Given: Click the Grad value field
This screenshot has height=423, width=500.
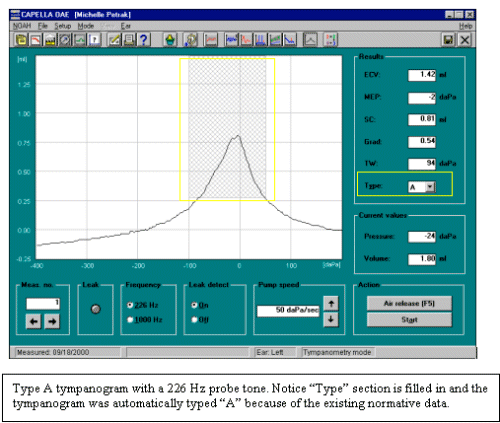Looking at the screenshot, I should pyautogui.click(x=422, y=141).
